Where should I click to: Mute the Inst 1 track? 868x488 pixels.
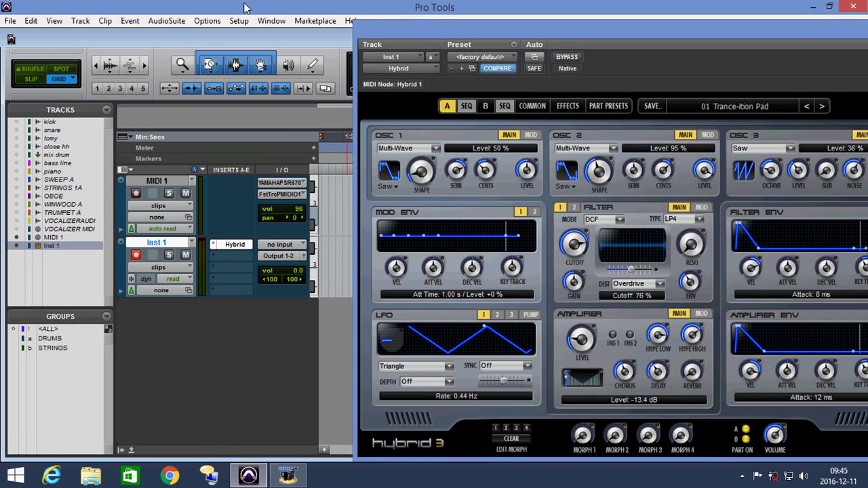coord(185,255)
